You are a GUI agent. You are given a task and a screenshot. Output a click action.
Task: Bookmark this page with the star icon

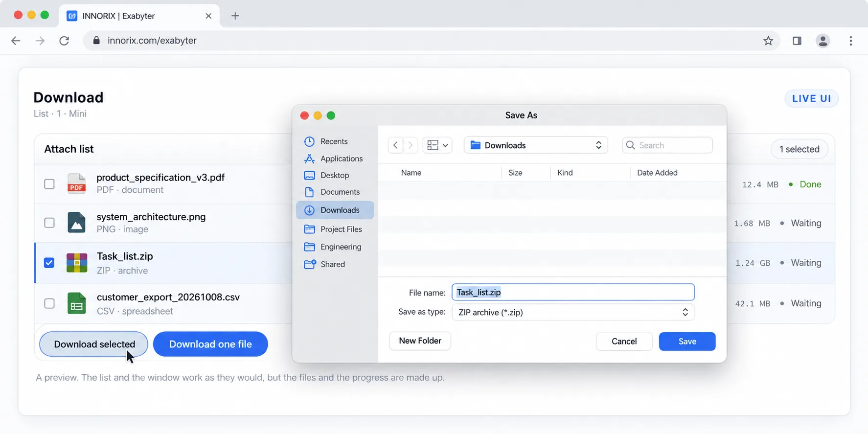pyautogui.click(x=768, y=41)
